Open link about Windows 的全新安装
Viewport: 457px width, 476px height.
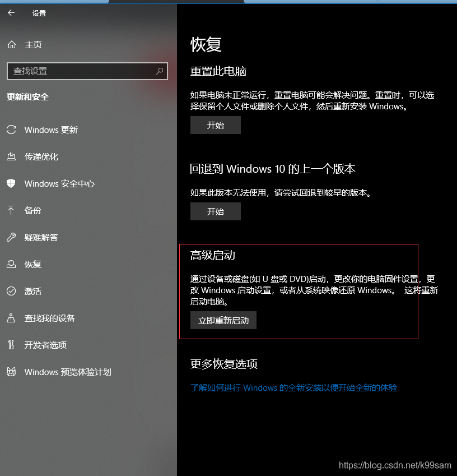293,387
